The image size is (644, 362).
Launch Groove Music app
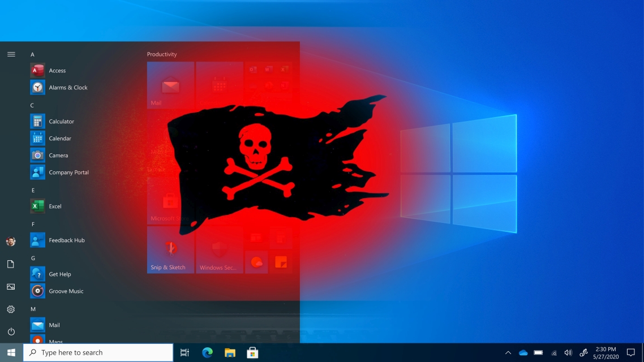point(66,291)
